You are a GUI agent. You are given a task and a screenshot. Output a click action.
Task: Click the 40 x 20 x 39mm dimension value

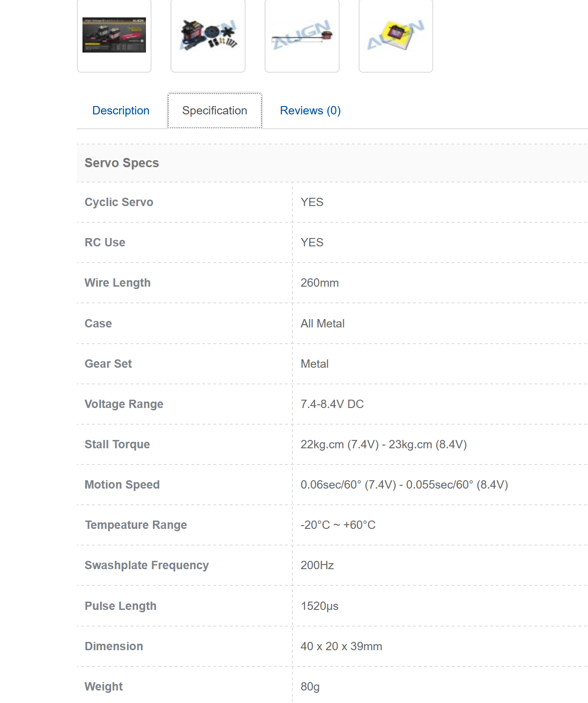[x=341, y=647]
